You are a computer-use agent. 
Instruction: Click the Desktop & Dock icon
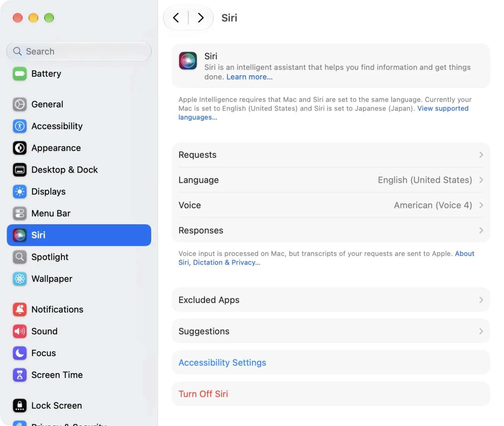tap(20, 170)
